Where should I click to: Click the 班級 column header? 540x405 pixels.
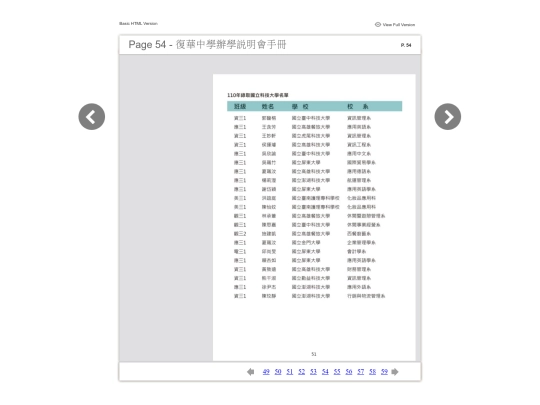(240, 106)
